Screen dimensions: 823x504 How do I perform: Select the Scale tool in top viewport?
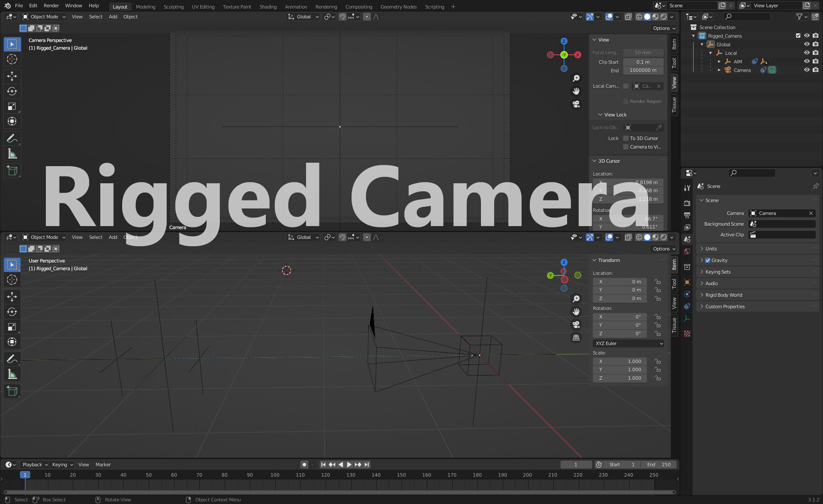12,106
